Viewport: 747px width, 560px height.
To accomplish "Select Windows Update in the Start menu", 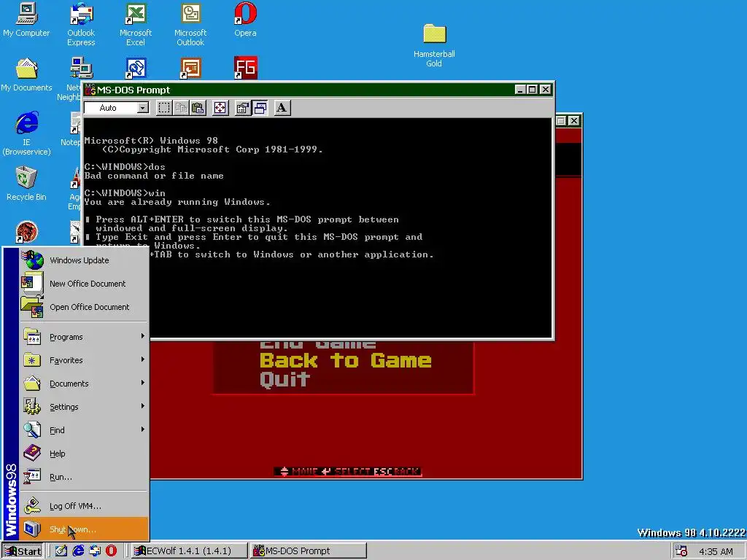I will pos(85,260).
